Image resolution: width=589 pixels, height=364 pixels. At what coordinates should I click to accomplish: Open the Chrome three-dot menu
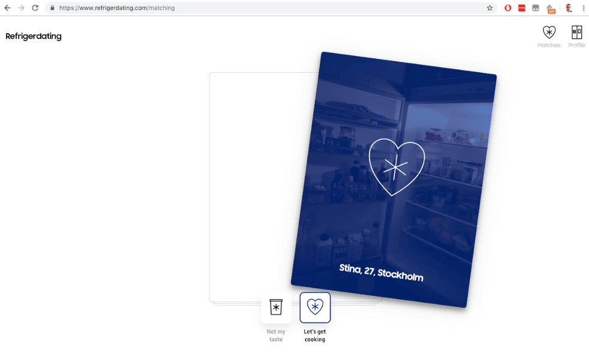point(583,8)
